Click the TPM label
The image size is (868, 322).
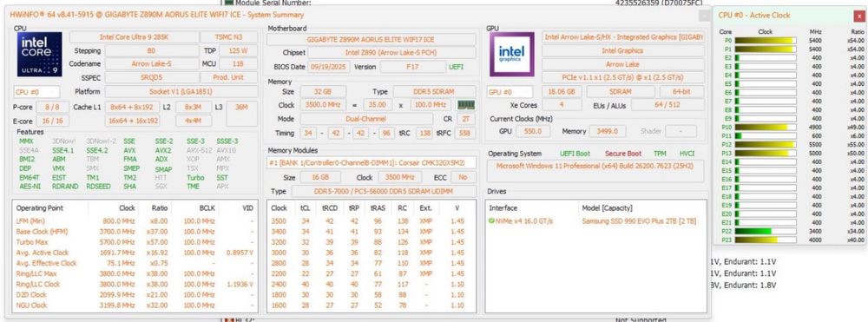point(660,154)
